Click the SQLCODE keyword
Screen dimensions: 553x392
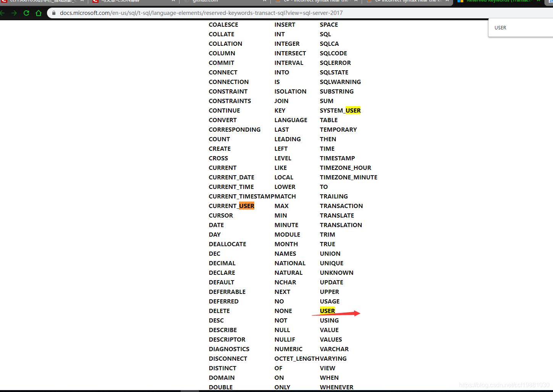(333, 53)
